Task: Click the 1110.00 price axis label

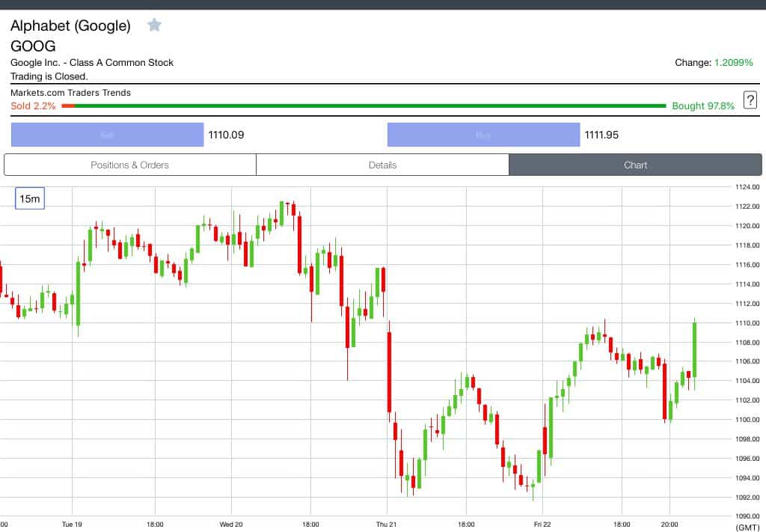Action: click(747, 323)
